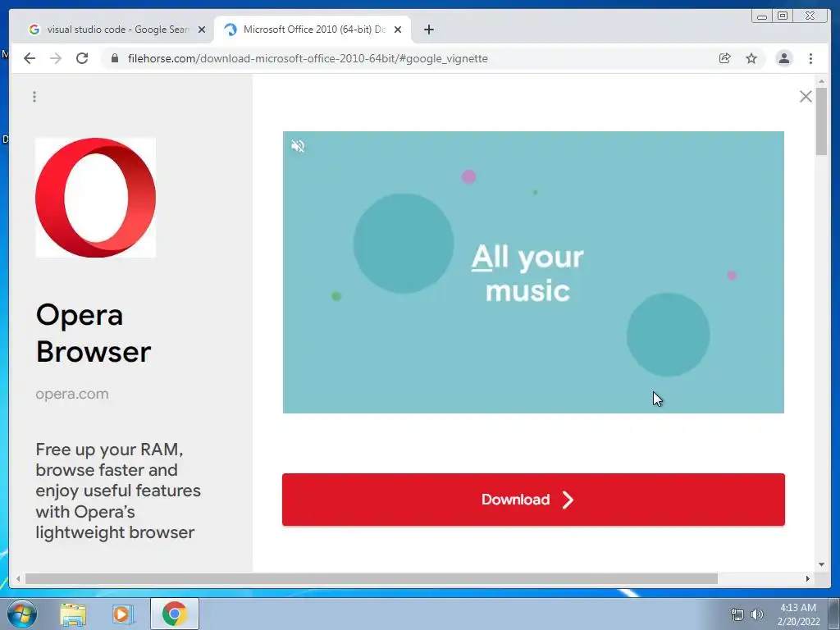This screenshot has height=630, width=840.
Task: Open the Chrome profile avatar menu
Action: coord(783,58)
